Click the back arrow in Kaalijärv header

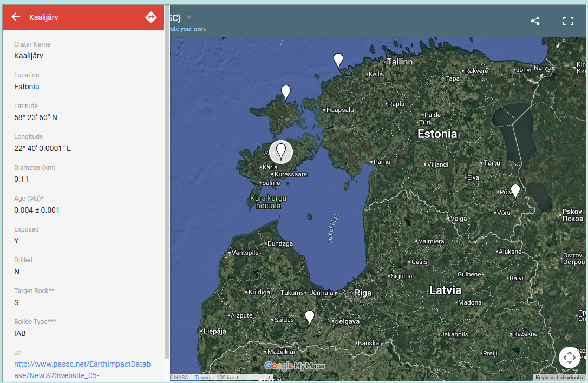16,17
